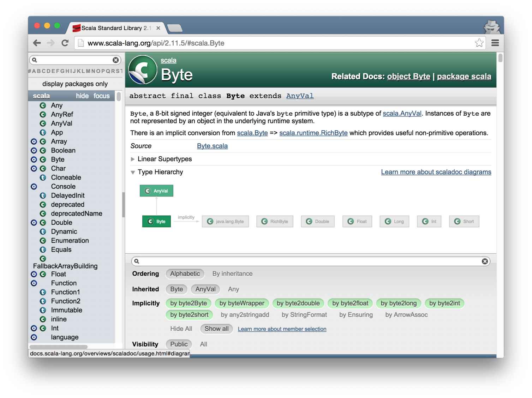532x398 pixels.
Task: Select By inheritance ordering
Action: click(x=232, y=274)
